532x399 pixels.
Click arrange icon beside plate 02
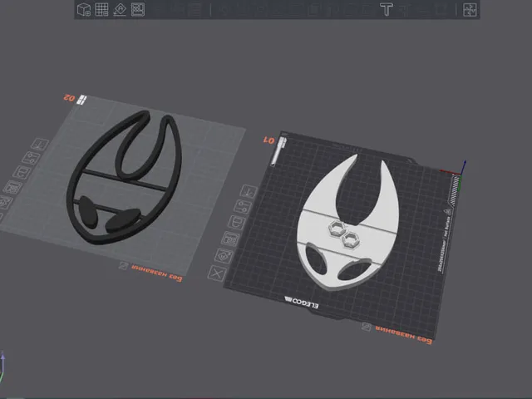point(13,187)
